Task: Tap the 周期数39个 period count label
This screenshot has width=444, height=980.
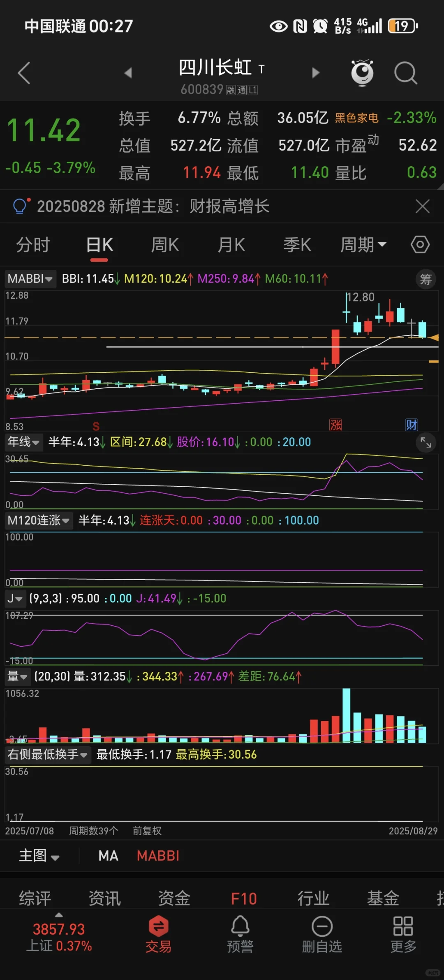Action: click(x=94, y=831)
